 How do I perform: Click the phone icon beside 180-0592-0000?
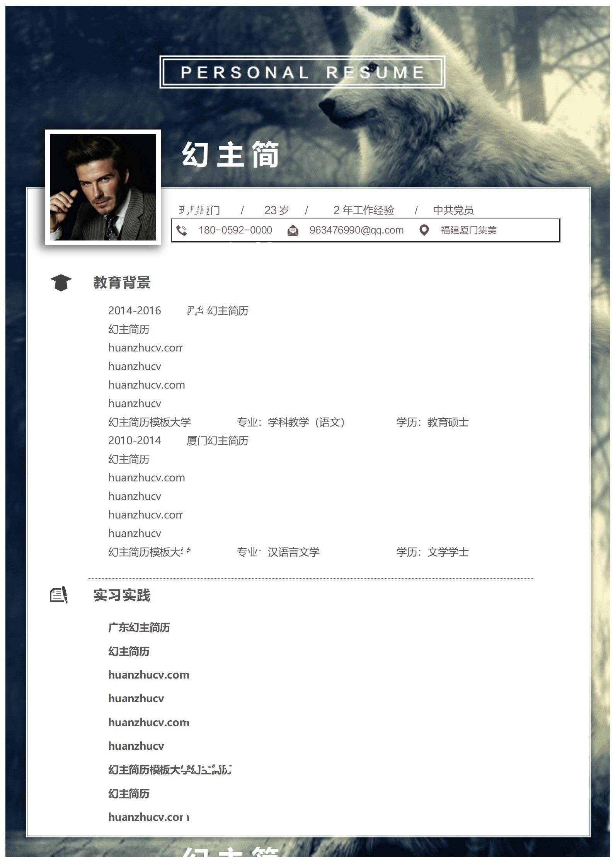coord(182,230)
